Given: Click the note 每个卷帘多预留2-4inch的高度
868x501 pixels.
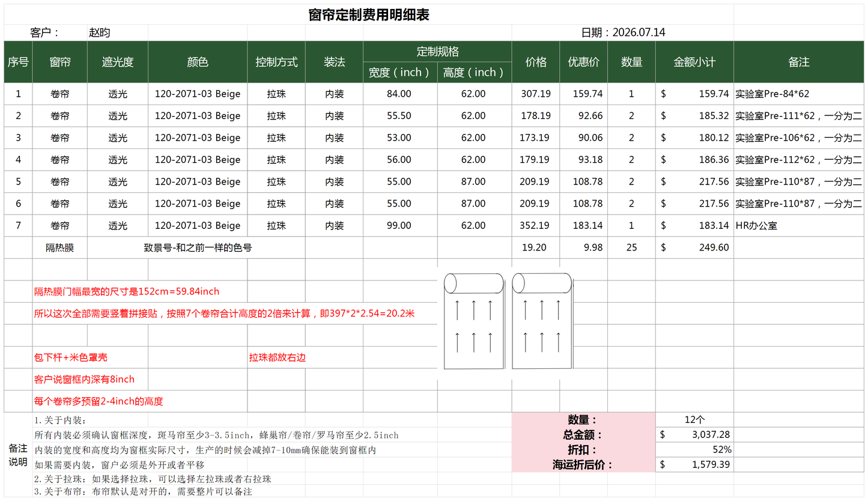Looking at the screenshot, I should (x=99, y=401).
